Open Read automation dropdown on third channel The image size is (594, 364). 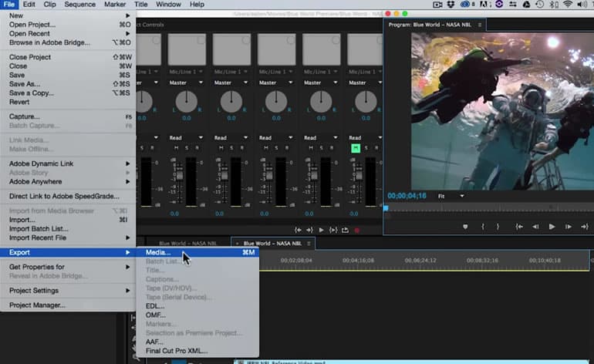tap(231, 138)
